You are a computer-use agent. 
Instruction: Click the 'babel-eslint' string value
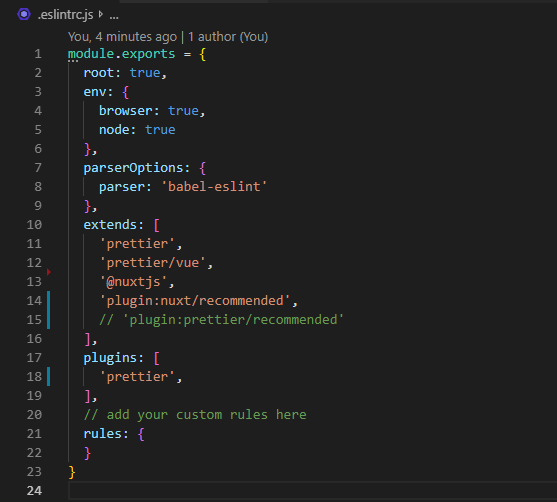(x=214, y=187)
